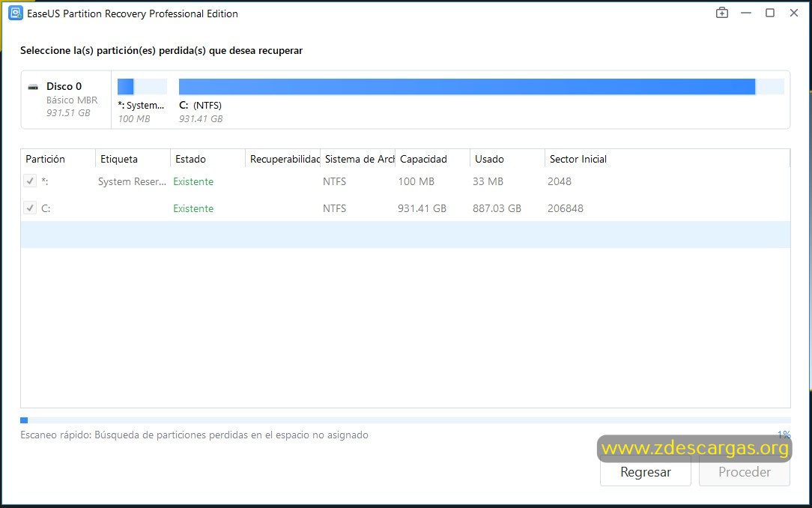Viewport: 812px width, 508px height.
Task: Click the '100 MB' capacity cell
Action: click(416, 181)
